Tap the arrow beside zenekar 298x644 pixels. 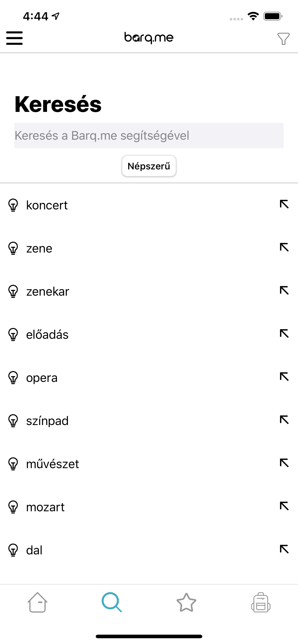tap(284, 291)
